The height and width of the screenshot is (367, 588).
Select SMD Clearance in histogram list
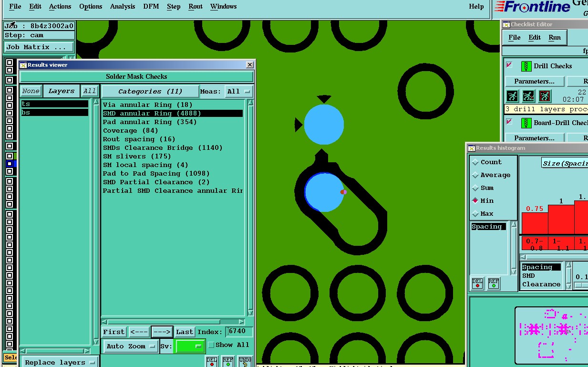541,280
